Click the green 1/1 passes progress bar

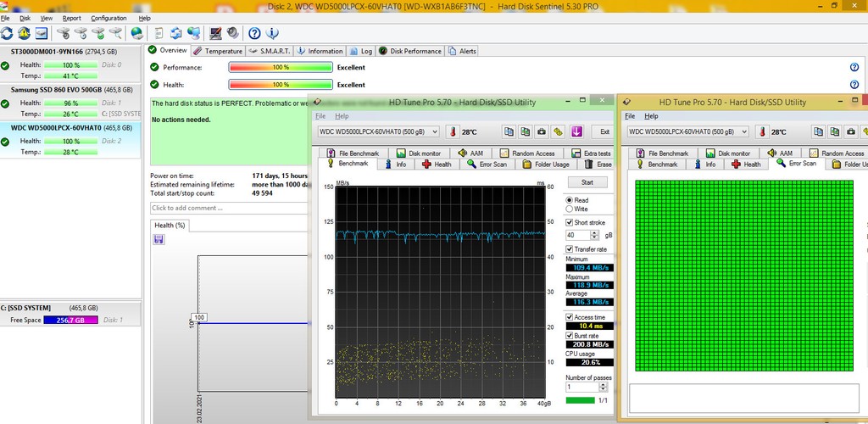(580, 400)
